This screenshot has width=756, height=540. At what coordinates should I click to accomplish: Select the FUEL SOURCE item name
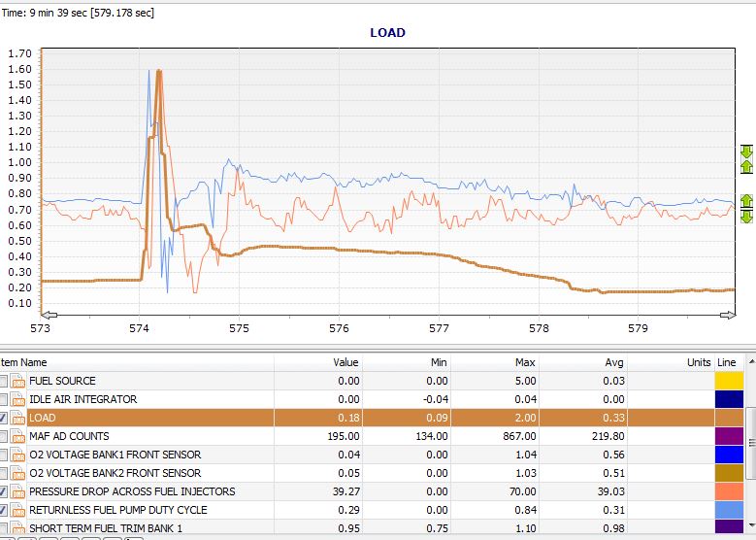(63, 382)
